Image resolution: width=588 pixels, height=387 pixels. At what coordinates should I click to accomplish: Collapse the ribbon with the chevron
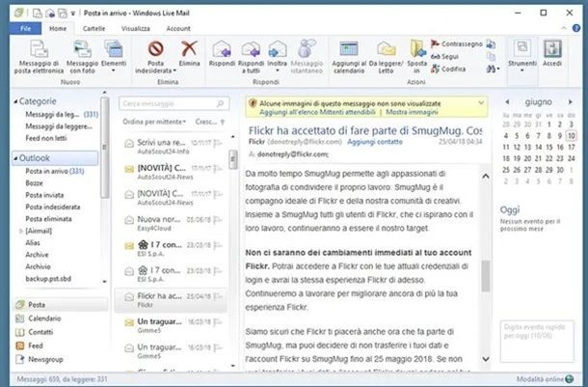(564, 28)
